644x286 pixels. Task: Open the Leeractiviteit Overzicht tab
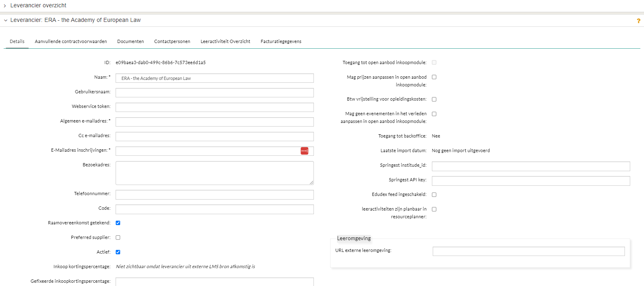click(225, 41)
